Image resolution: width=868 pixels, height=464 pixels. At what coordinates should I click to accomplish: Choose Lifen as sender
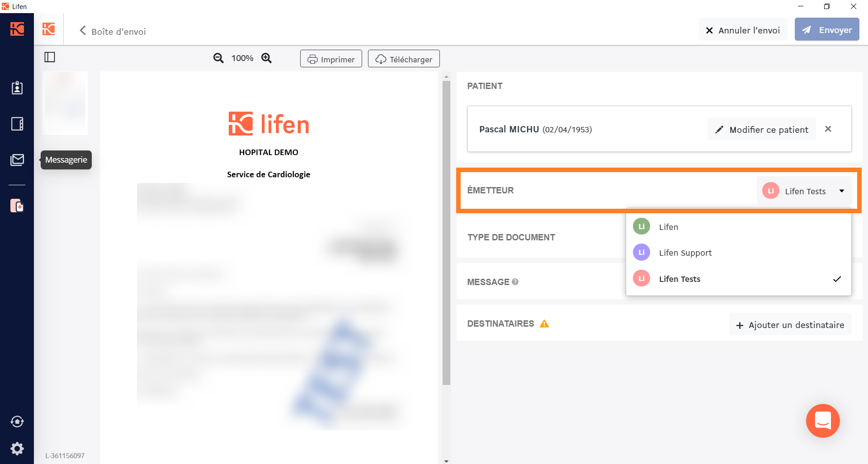click(739, 227)
